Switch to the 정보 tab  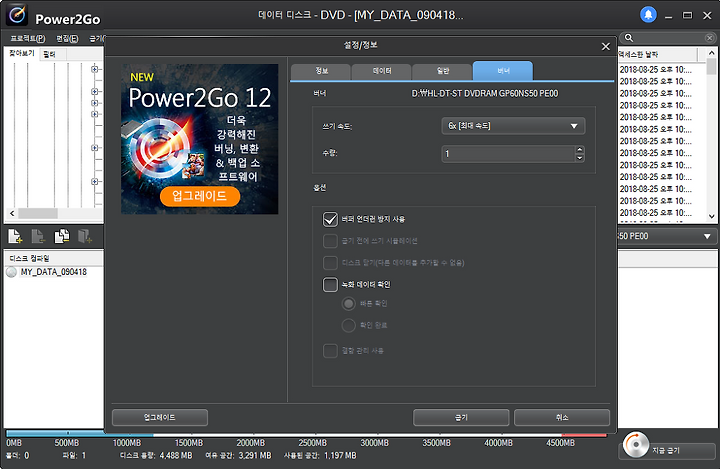coord(321,71)
